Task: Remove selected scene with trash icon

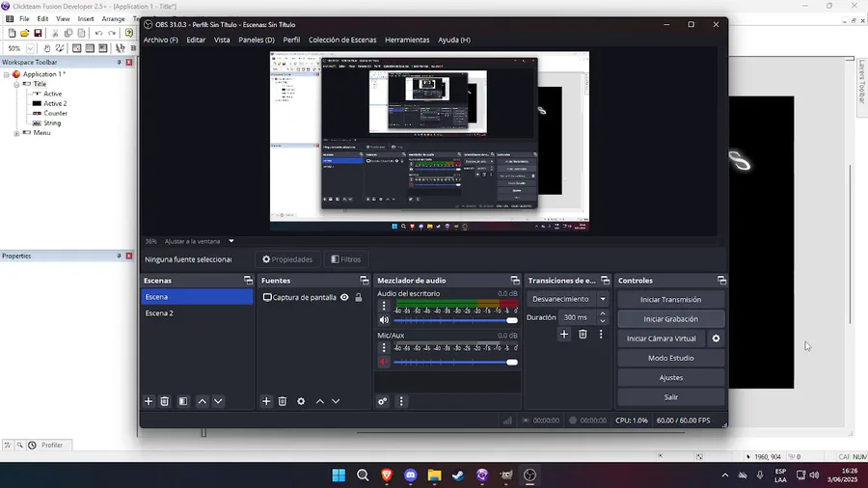Action: pos(164,401)
